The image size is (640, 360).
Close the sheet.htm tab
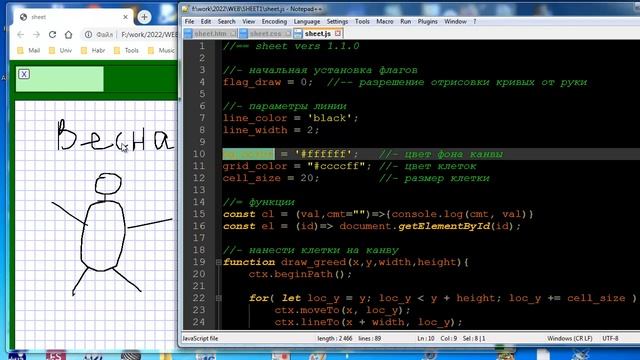(x=233, y=33)
